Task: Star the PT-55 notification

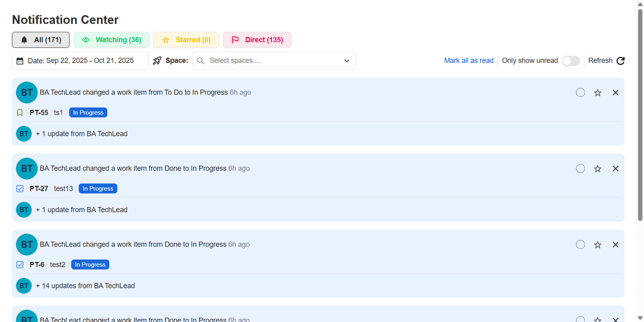Action: click(x=597, y=93)
